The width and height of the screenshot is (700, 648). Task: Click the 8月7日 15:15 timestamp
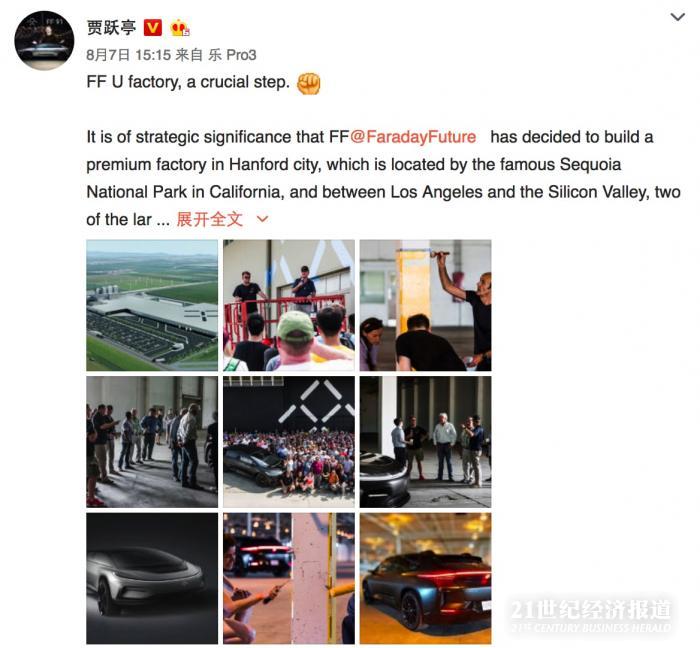(x=129, y=55)
